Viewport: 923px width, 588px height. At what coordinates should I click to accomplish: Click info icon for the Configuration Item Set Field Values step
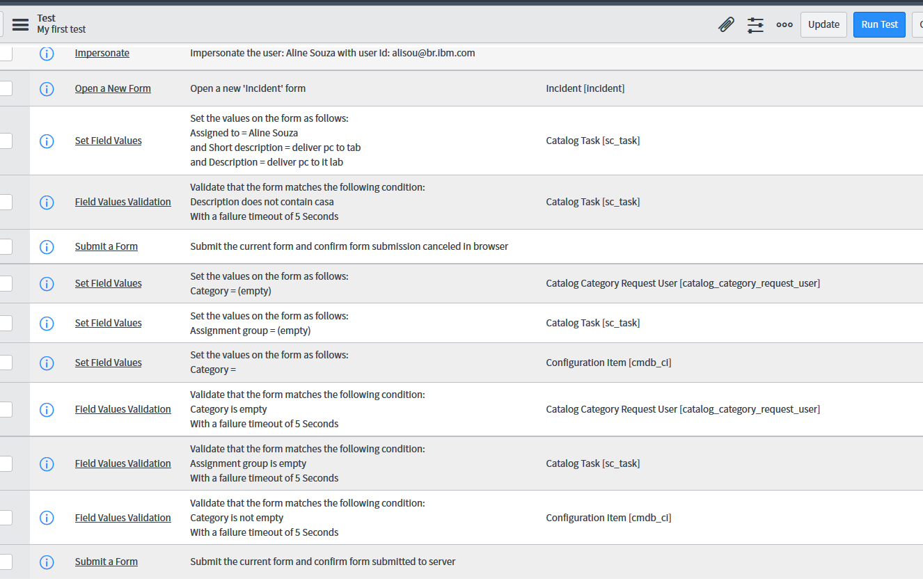click(x=47, y=363)
